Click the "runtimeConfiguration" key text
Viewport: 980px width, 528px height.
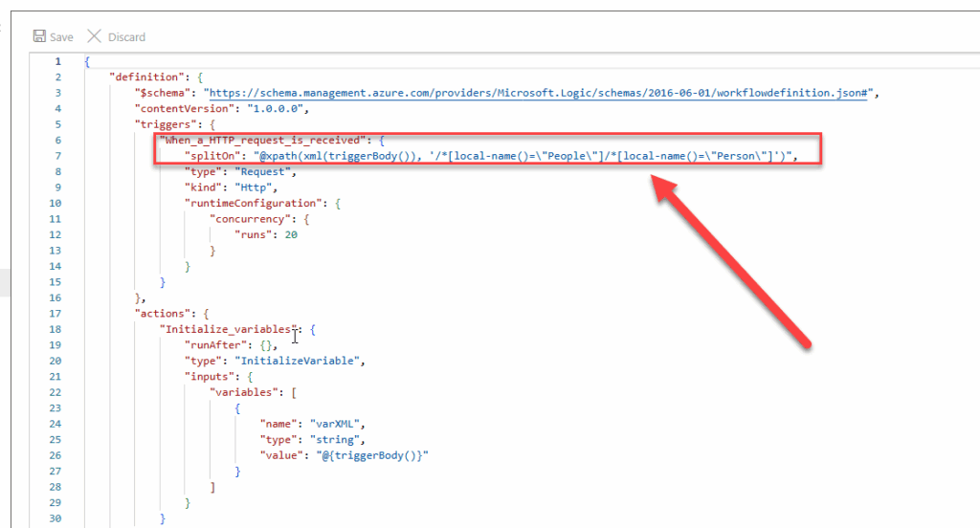(x=253, y=203)
